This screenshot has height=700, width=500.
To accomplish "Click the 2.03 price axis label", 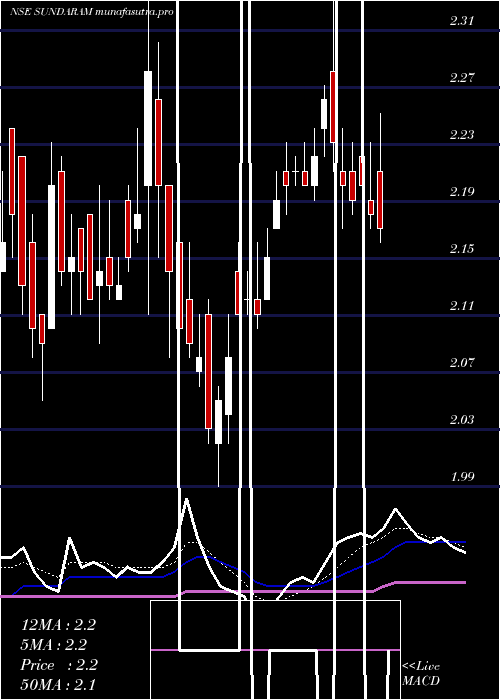I will pyautogui.click(x=462, y=420).
